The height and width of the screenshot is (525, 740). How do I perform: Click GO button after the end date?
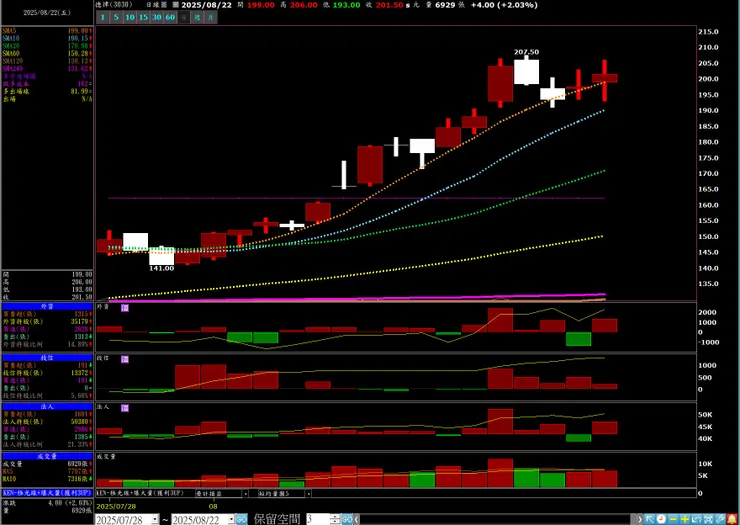click(x=241, y=519)
